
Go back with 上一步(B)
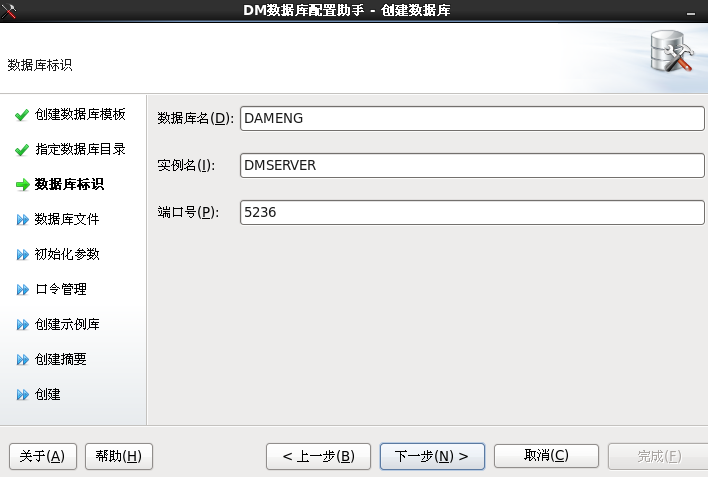point(318,456)
